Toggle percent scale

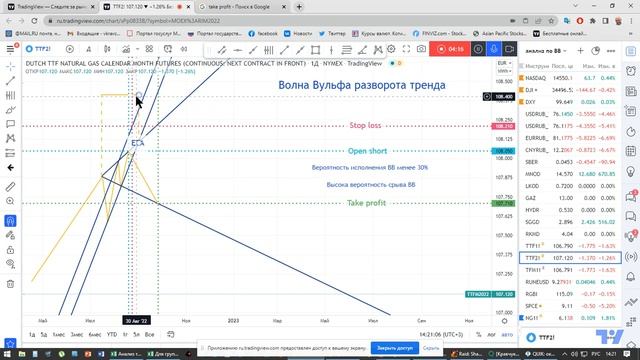click(x=478, y=335)
